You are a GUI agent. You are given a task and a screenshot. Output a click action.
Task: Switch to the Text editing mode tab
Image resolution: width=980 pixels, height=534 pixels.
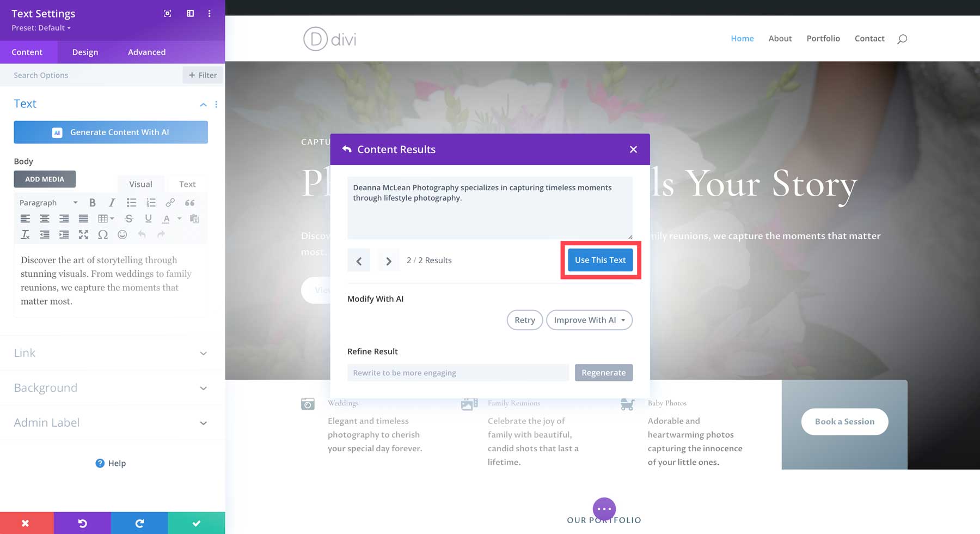(x=187, y=184)
